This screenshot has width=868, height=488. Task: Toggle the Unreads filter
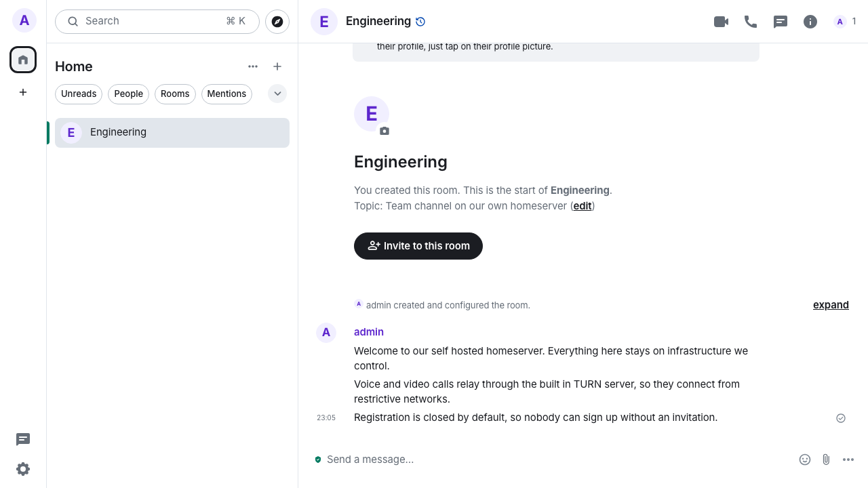(79, 94)
